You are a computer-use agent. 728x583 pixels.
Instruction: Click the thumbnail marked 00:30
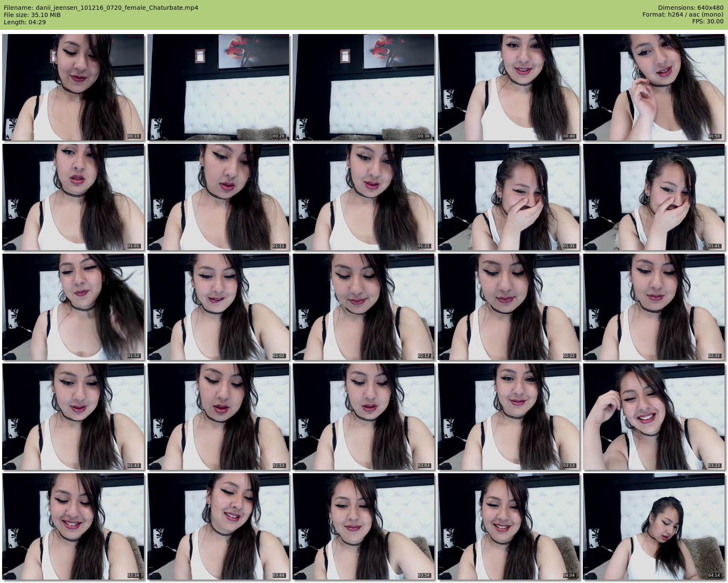click(x=364, y=87)
